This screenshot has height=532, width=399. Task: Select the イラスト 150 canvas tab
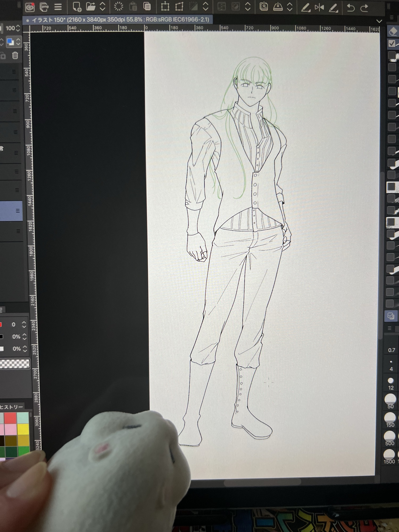pyautogui.click(x=120, y=20)
